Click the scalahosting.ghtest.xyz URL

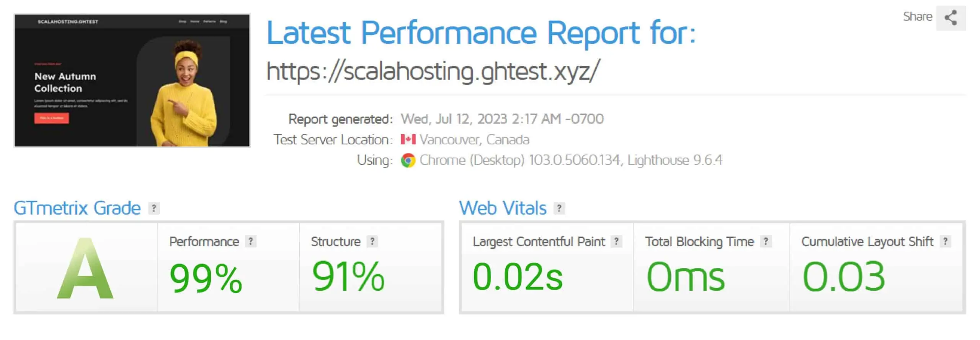pos(433,72)
